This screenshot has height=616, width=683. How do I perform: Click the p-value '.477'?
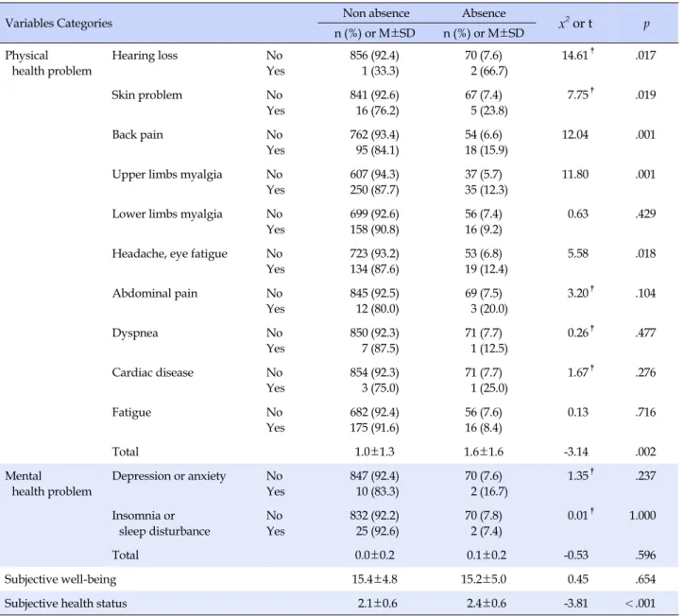pos(645,333)
